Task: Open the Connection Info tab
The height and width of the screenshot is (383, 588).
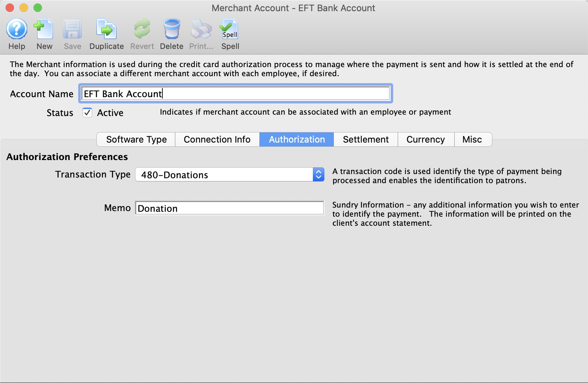Action: click(x=217, y=139)
